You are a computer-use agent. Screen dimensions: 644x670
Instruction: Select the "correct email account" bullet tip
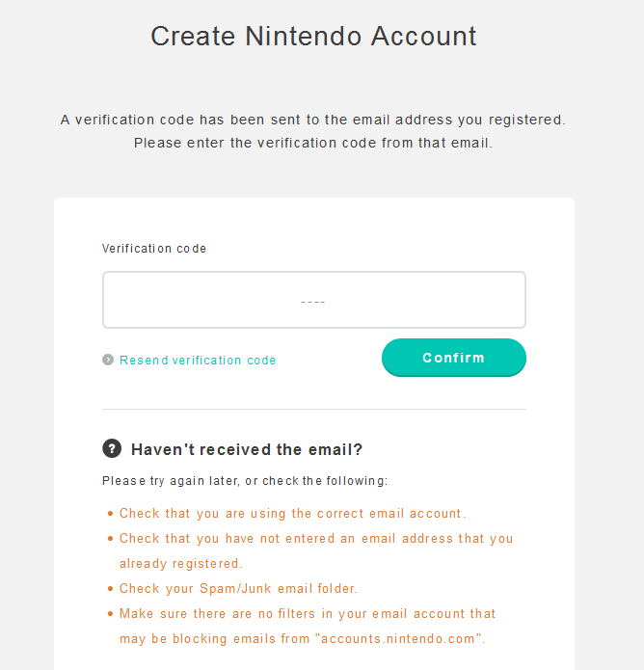(x=293, y=513)
